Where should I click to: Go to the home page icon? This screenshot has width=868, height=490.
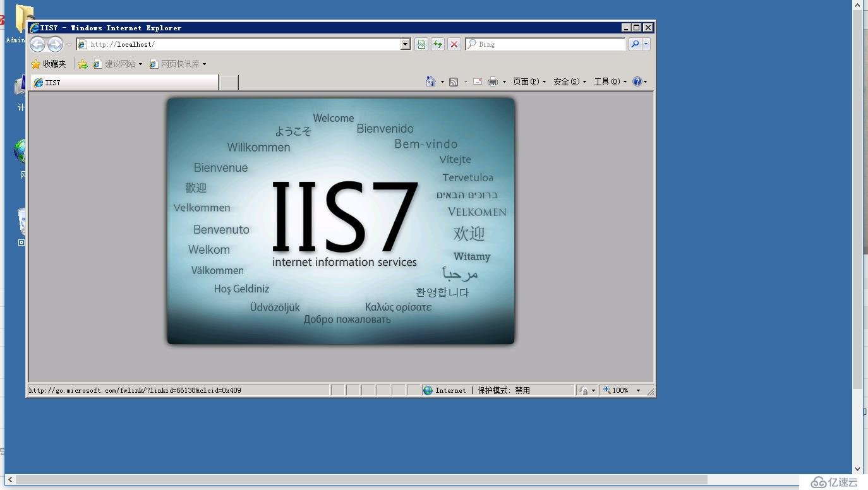point(431,81)
